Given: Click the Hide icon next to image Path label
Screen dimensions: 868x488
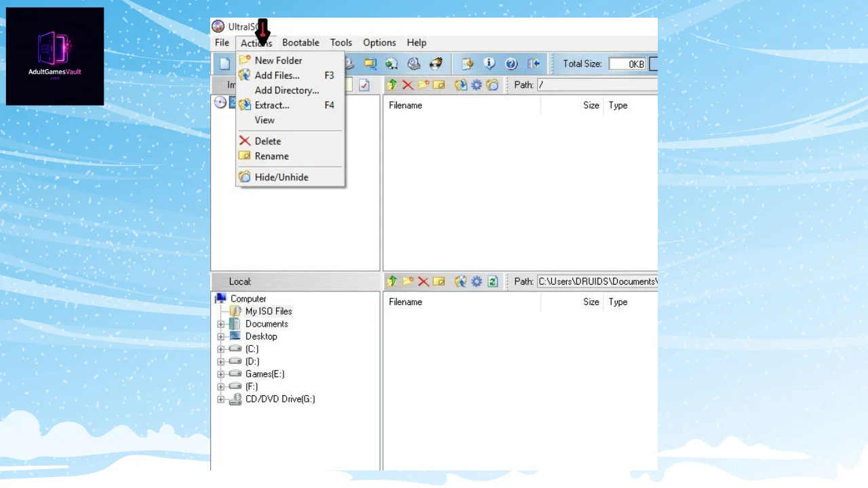Looking at the screenshot, I should tap(492, 85).
